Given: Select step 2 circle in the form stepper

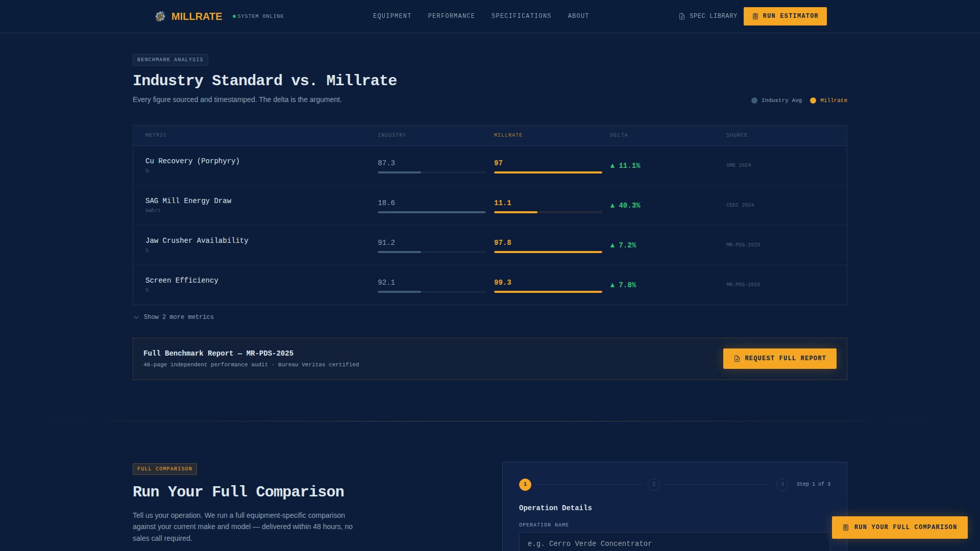Looking at the screenshot, I should pyautogui.click(x=654, y=485).
